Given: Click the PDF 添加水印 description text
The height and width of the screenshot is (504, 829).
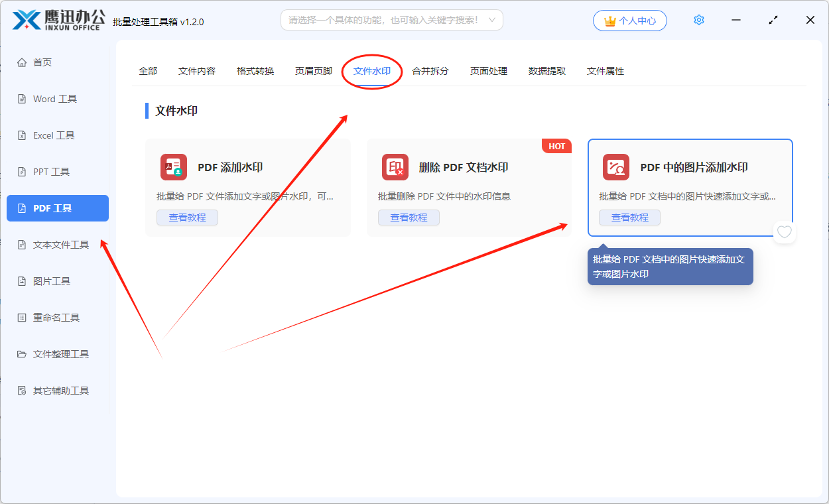Looking at the screenshot, I should click(x=245, y=196).
